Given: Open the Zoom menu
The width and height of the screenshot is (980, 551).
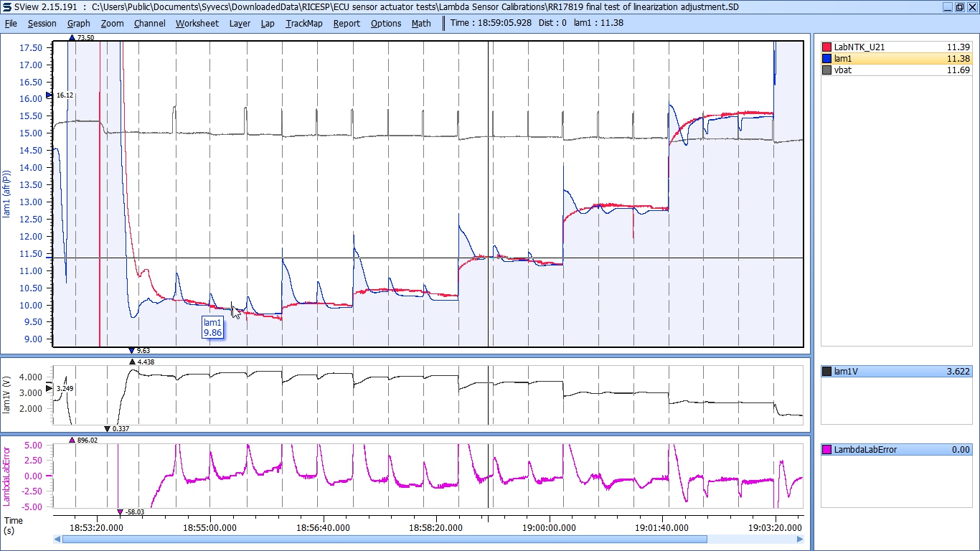Looking at the screenshot, I should pyautogui.click(x=112, y=23).
